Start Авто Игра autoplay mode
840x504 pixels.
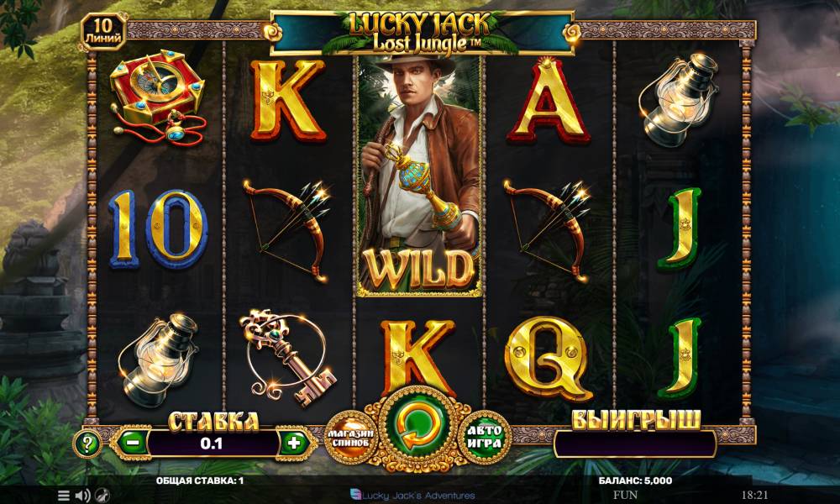[x=485, y=437]
